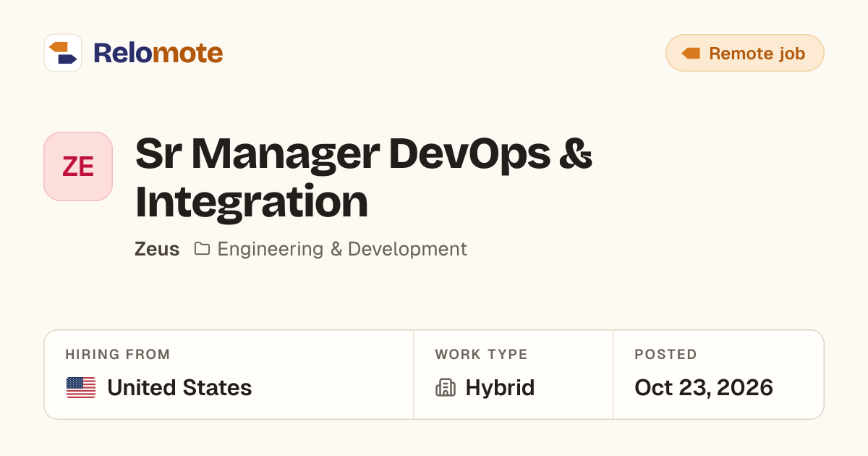Open the Zeus company name
Viewport: 868px width, 456px height.
point(157,249)
